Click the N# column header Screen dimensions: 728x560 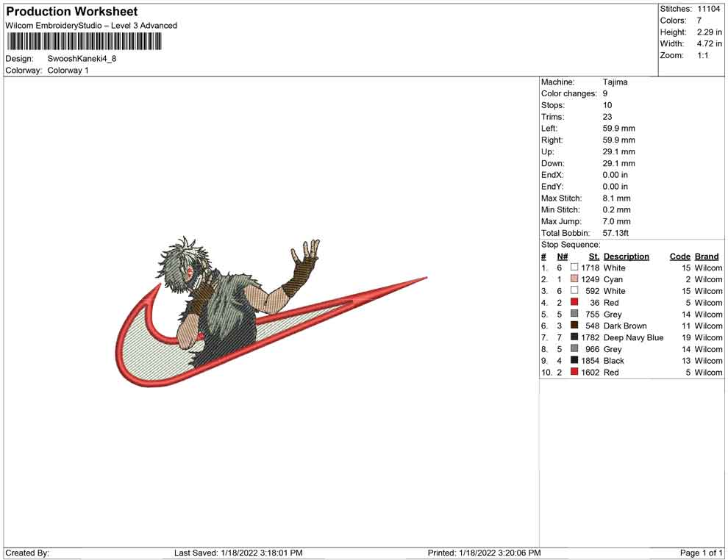(563, 256)
